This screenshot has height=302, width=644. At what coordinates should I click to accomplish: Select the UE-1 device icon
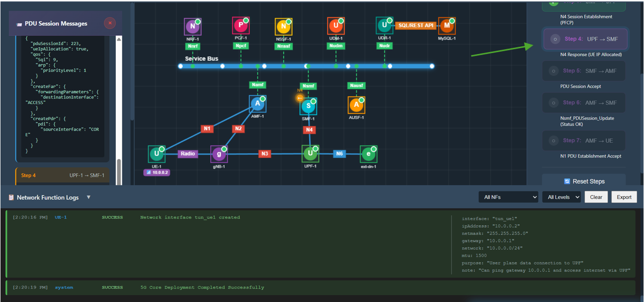click(156, 154)
